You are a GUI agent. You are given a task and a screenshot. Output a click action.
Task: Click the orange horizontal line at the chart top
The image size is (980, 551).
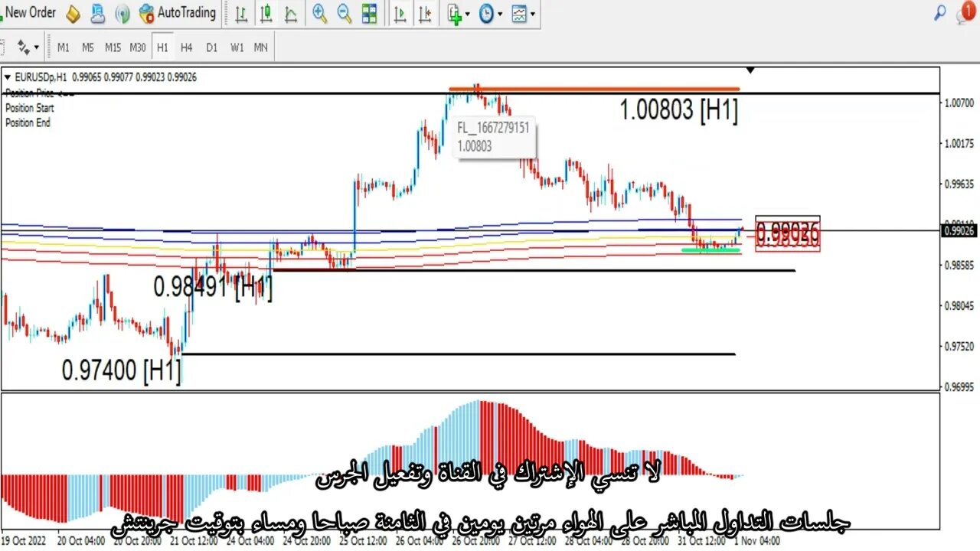coord(594,89)
